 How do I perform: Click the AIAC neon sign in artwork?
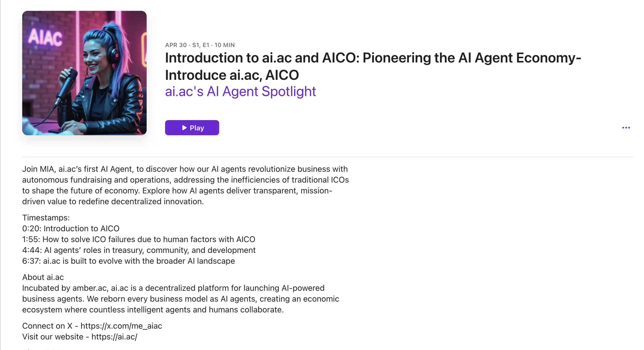[45, 37]
